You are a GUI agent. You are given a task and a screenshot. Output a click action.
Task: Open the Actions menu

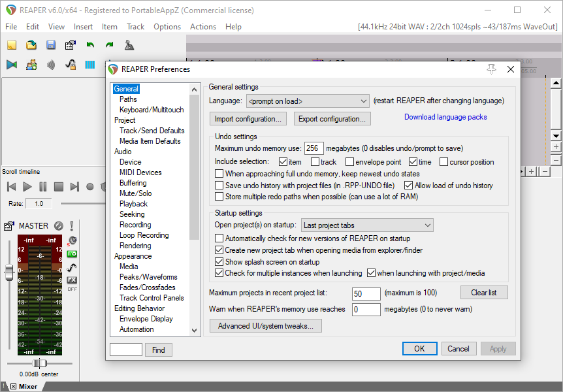pyautogui.click(x=203, y=27)
